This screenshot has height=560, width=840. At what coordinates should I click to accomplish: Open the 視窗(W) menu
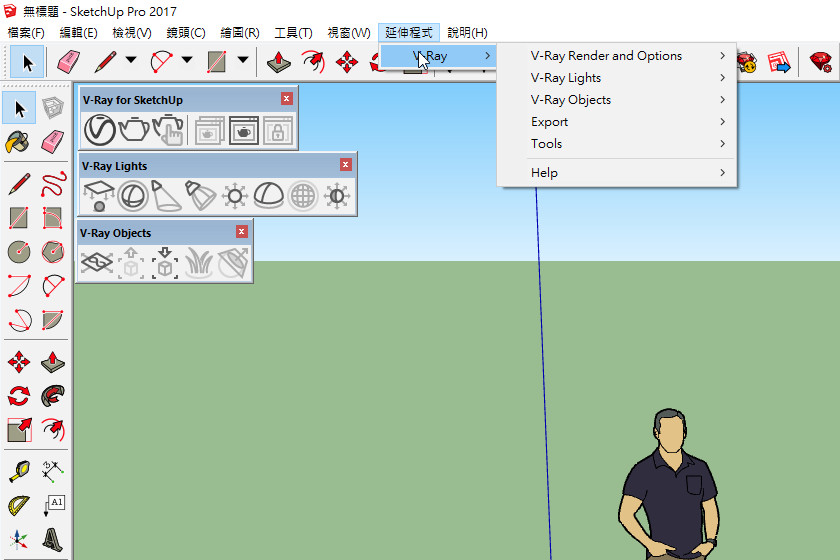tap(349, 33)
